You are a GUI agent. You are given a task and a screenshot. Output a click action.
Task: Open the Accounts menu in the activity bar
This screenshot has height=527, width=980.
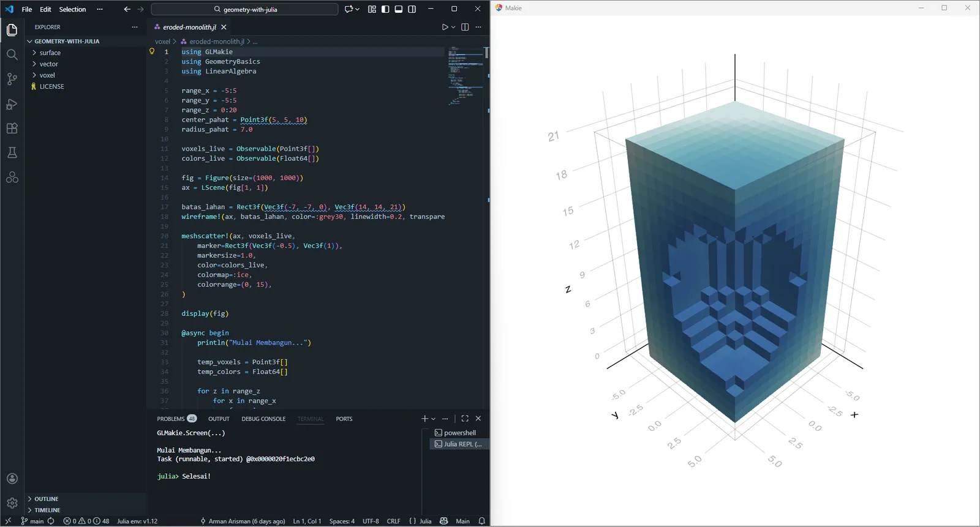(12, 479)
